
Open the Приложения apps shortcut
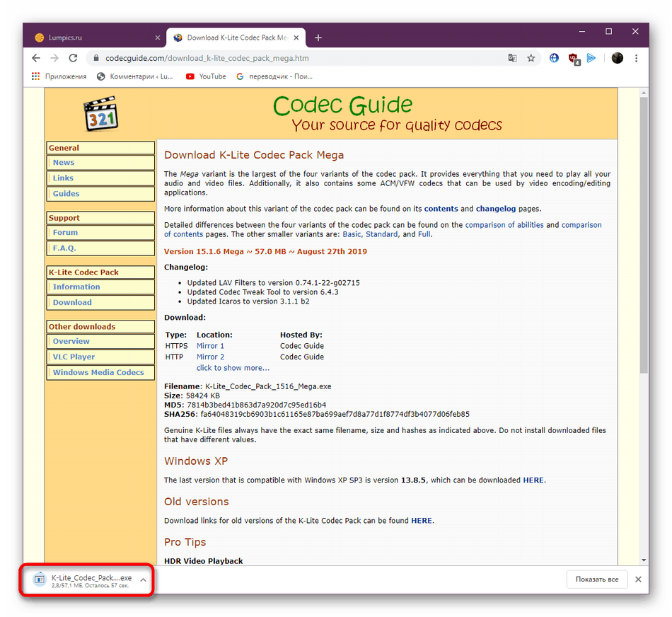(59, 76)
